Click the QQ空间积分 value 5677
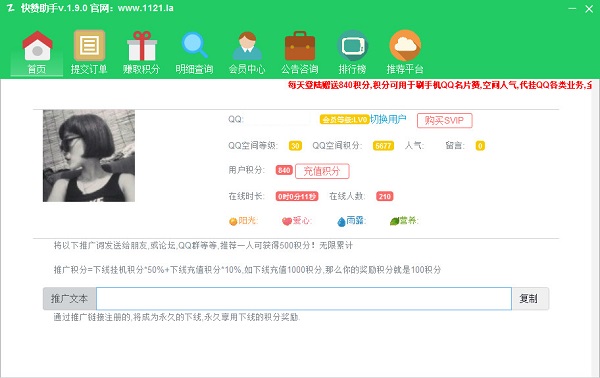 coord(383,146)
